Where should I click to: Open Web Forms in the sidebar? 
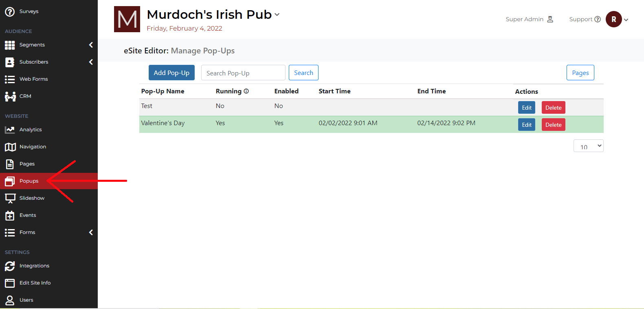pyautogui.click(x=34, y=79)
